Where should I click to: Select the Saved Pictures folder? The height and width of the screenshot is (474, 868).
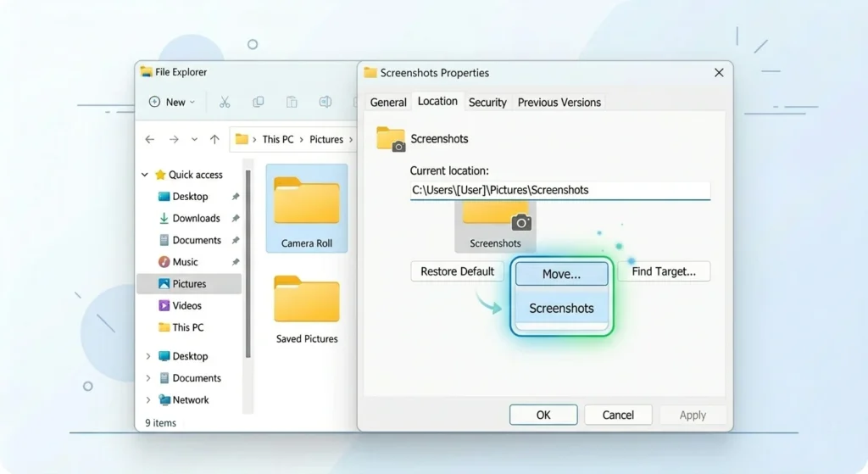tap(307, 309)
